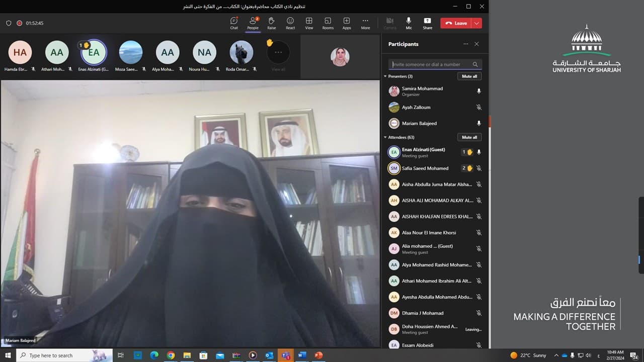Click the Invite someone input field
The image size is (644, 362).
point(431,64)
